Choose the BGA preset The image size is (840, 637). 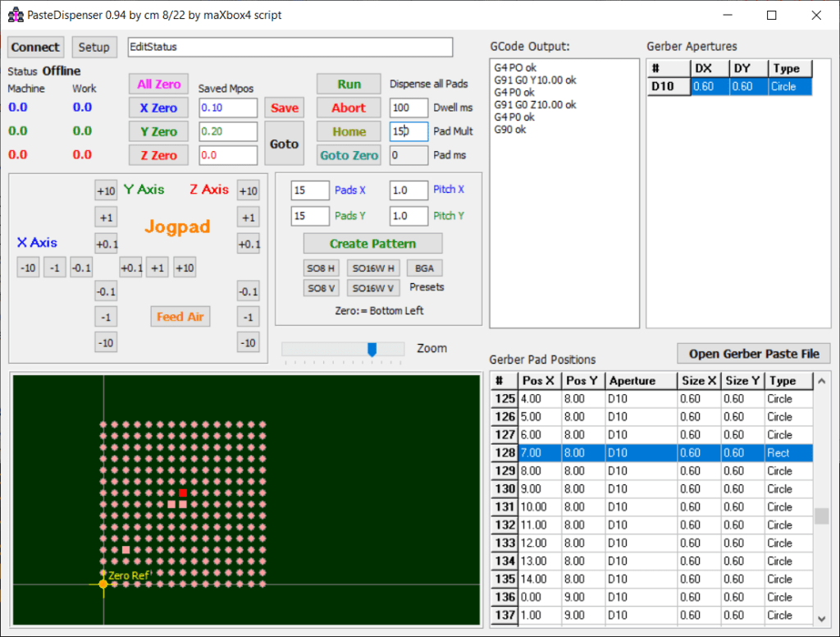coord(424,268)
